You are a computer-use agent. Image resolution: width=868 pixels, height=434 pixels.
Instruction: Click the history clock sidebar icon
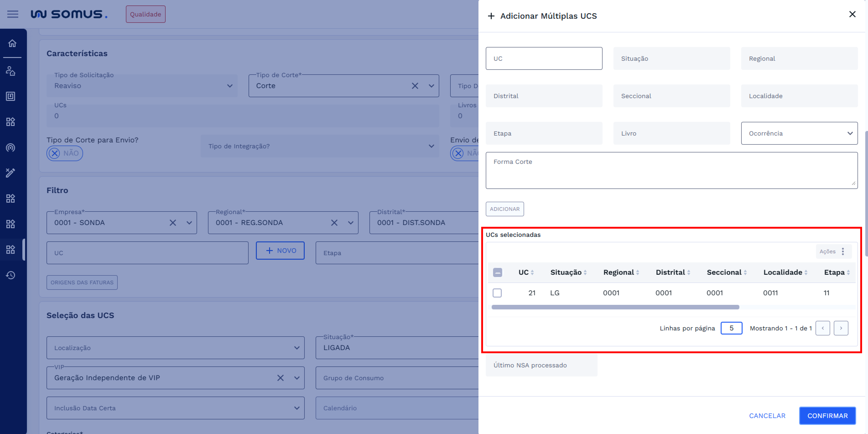tap(11, 275)
